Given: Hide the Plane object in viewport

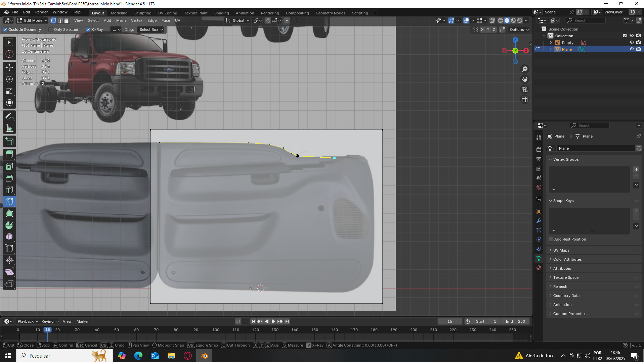Looking at the screenshot, I should tap(632, 49).
